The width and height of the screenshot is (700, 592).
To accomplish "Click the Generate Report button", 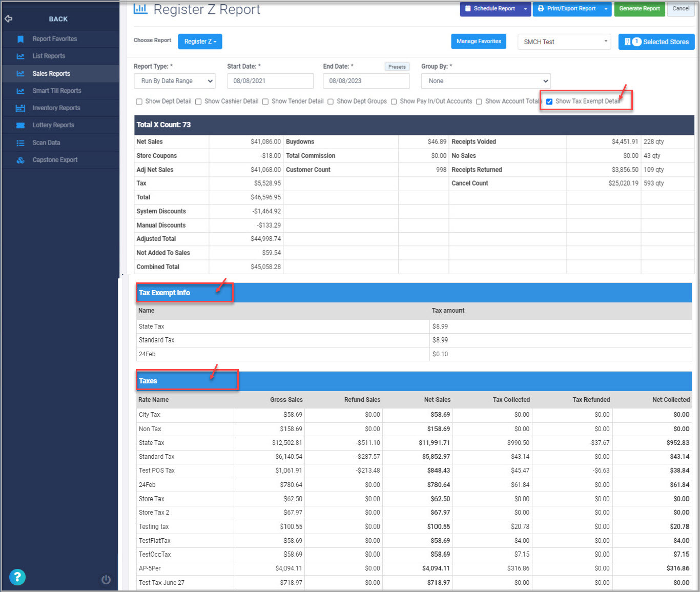I will pyautogui.click(x=640, y=9).
